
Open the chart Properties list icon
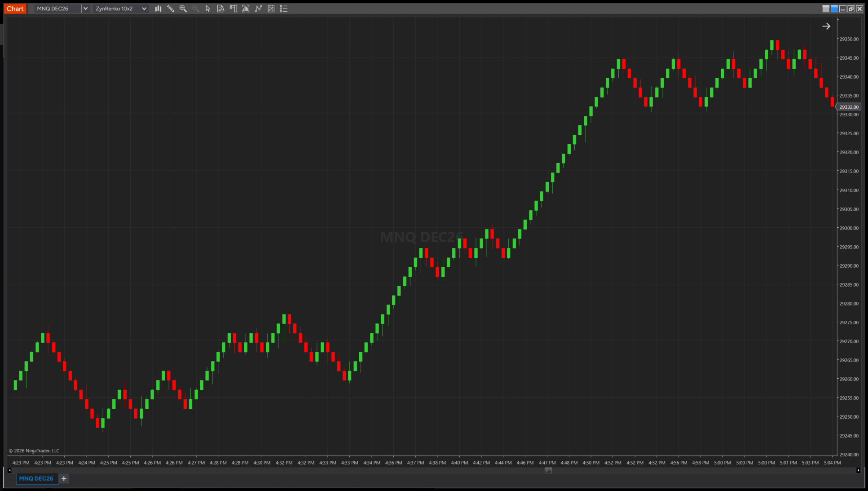284,9
